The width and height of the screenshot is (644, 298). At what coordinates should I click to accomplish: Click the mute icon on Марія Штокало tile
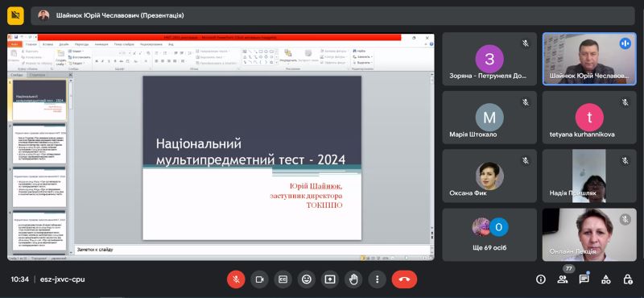pos(526,102)
